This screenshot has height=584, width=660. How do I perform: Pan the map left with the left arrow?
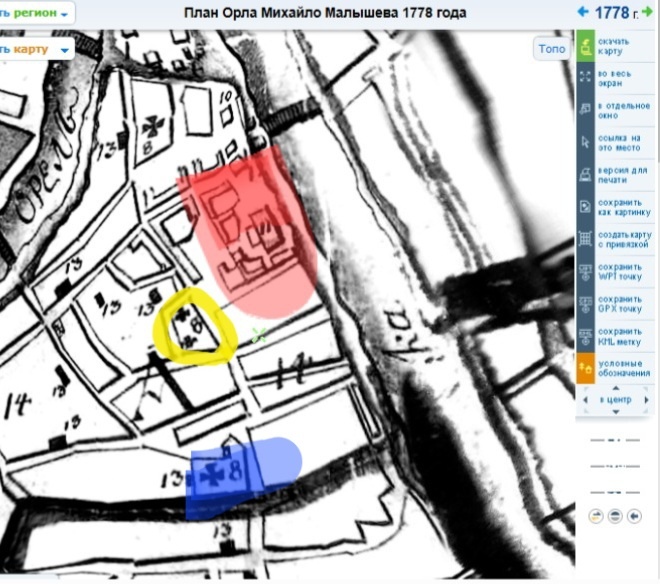pyautogui.click(x=585, y=400)
